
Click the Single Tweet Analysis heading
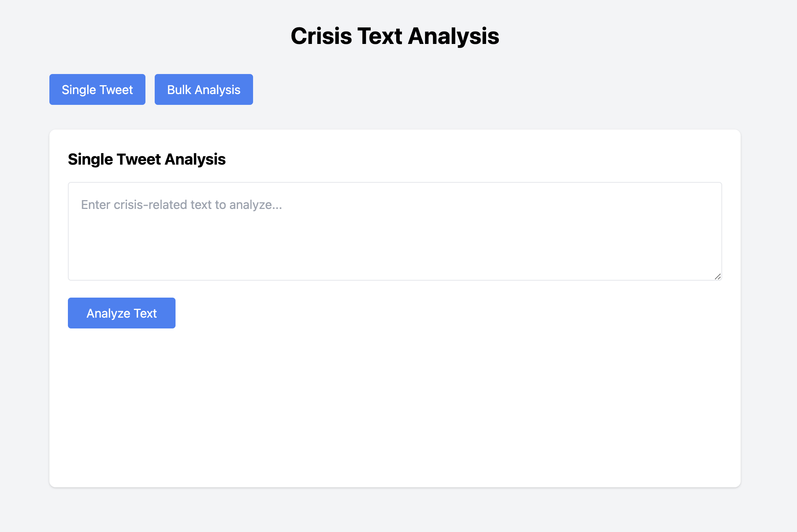[147, 159]
